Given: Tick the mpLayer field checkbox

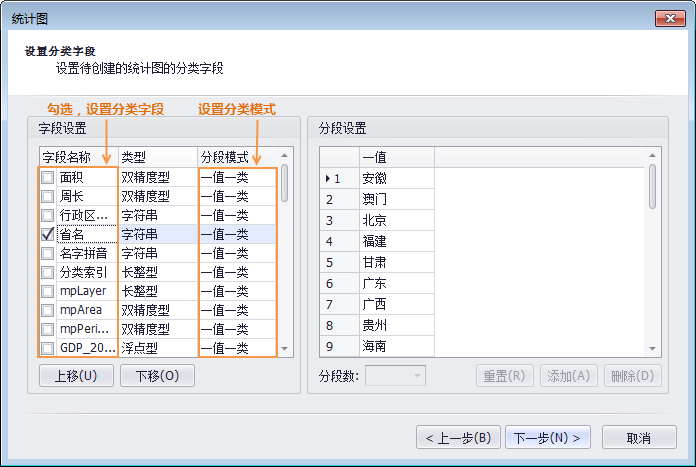Looking at the screenshot, I should point(48,291).
